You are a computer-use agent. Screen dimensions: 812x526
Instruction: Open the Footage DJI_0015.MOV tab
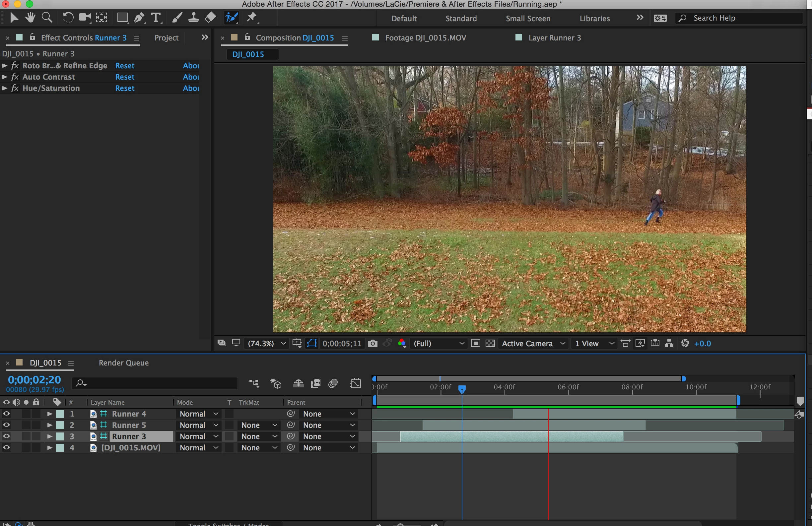pos(425,38)
